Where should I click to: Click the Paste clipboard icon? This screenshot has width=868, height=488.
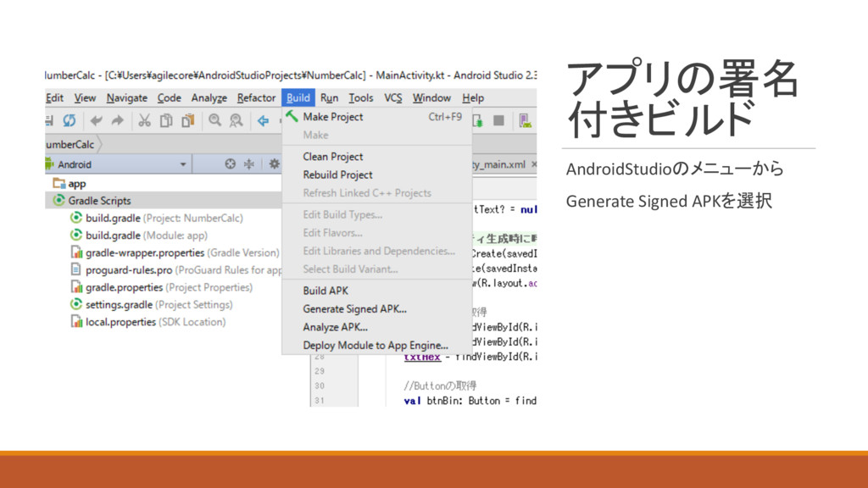[x=188, y=120]
